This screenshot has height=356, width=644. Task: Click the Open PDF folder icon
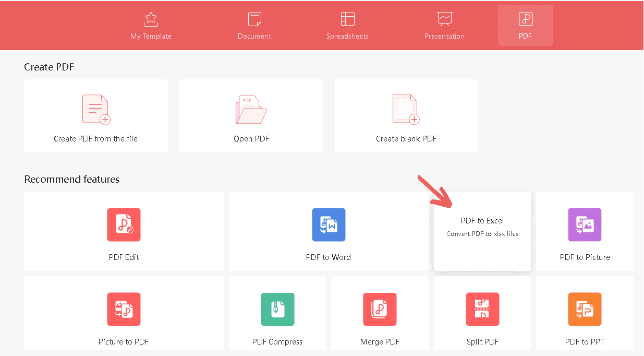(x=251, y=110)
